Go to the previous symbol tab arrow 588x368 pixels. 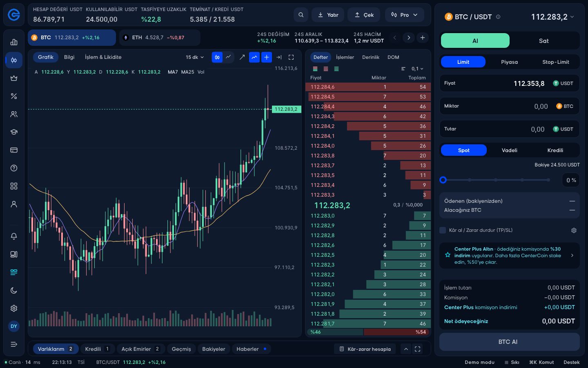(395, 38)
